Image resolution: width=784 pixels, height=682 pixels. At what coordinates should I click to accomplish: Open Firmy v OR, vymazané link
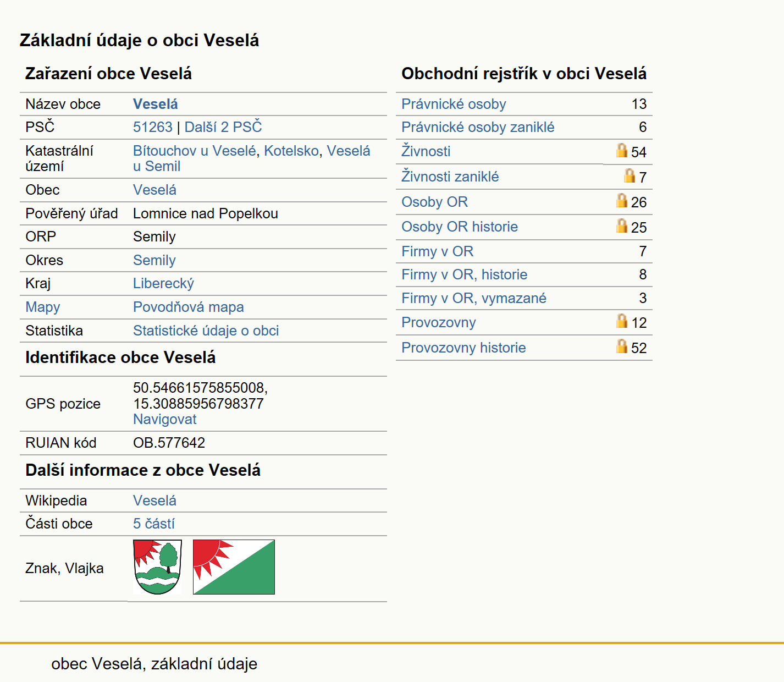click(474, 298)
